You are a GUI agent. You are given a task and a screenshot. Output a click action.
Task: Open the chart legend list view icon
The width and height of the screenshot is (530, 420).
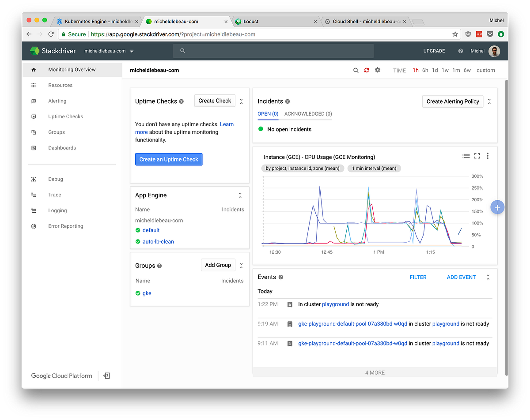[x=466, y=156]
